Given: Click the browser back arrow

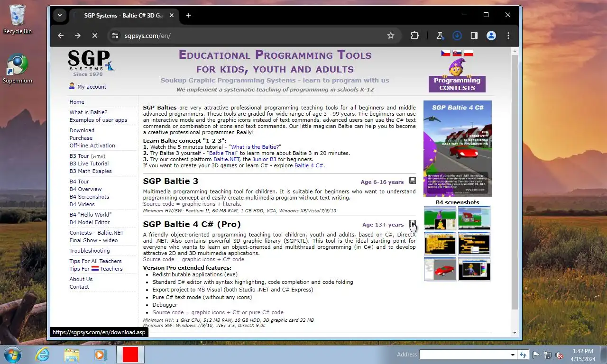Looking at the screenshot, I should [61, 36].
